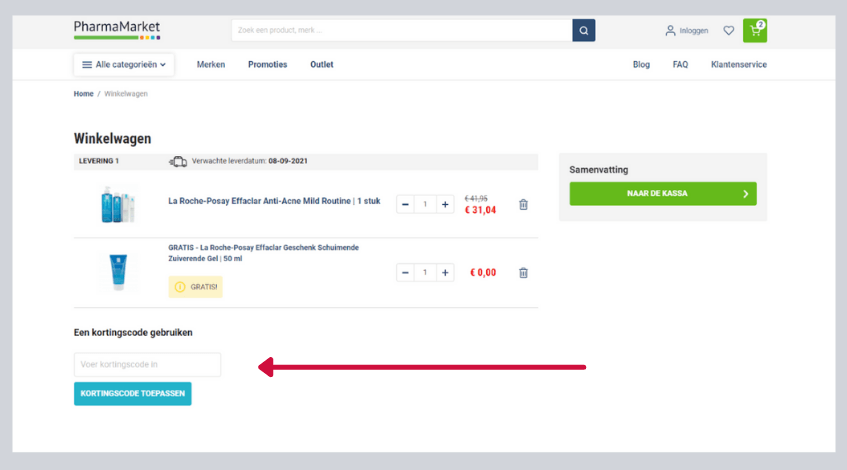Viewport: 847px width, 470px height.
Task: Open the Merken menu item
Action: pos(211,65)
